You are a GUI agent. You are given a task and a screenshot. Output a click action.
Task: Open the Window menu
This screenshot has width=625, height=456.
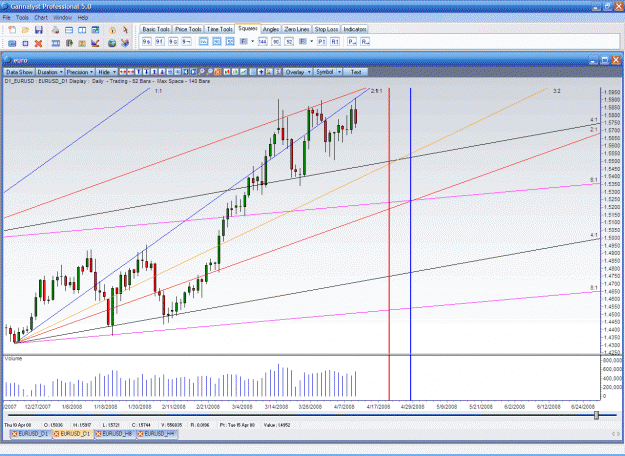62,18
